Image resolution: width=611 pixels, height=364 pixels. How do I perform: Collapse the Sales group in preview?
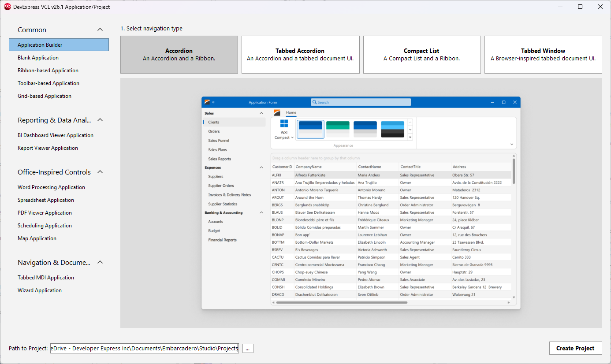pos(261,113)
